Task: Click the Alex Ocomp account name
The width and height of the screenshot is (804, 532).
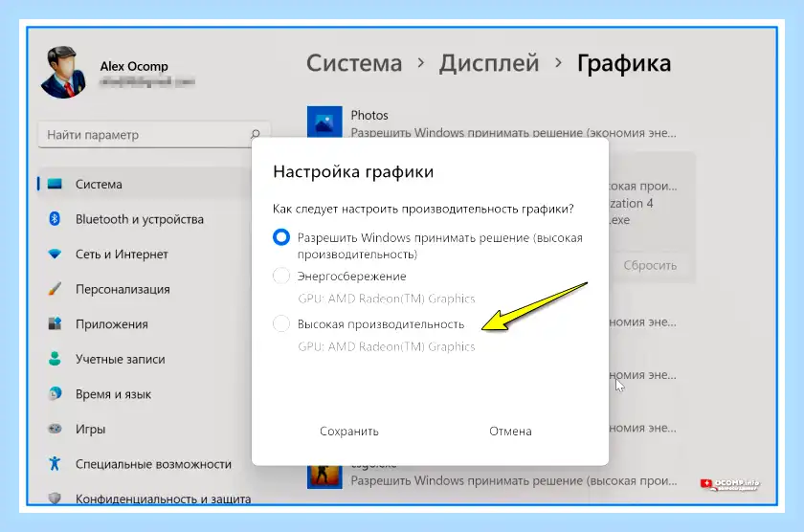Action: tap(134, 66)
